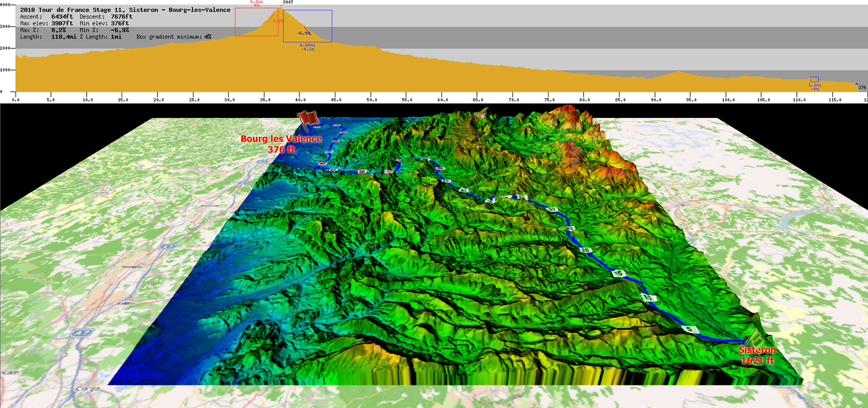
Task: Click 'Box gradient minimum: 4%' text
Action: (x=174, y=37)
